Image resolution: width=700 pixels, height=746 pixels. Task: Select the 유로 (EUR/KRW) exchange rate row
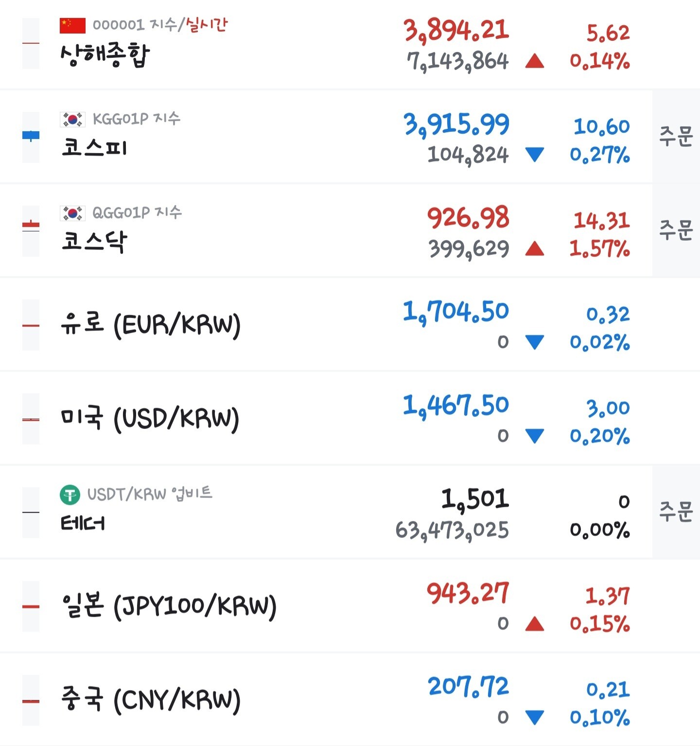click(350, 324)
